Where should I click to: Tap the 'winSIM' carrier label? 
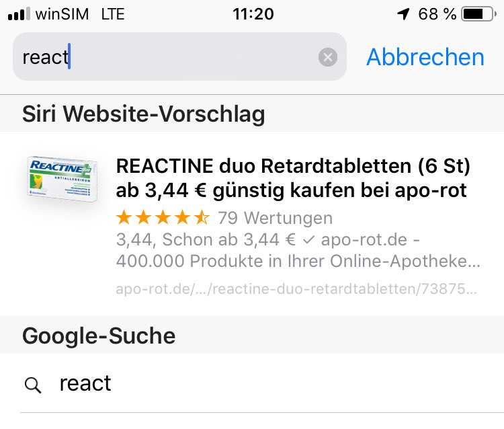(62, 14)
